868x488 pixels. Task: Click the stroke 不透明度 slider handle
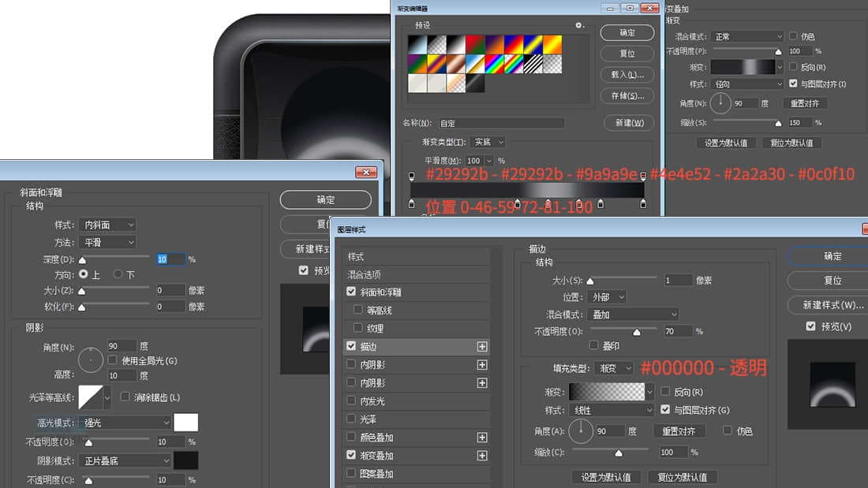tap(637, 333)
